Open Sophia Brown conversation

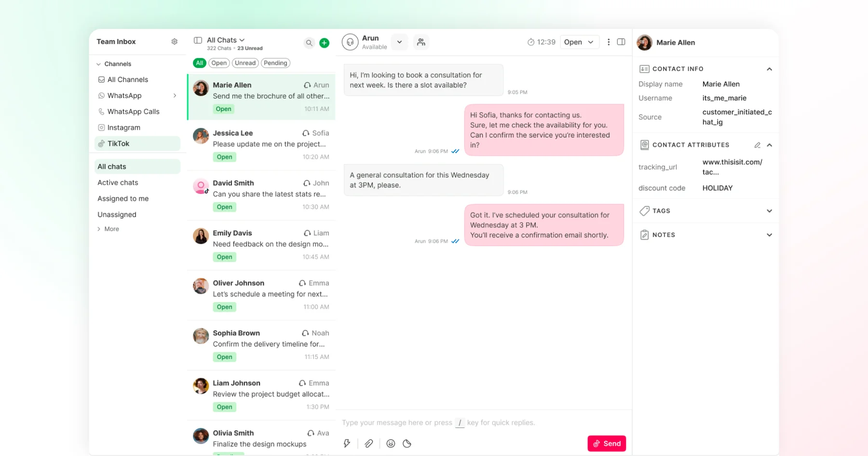(x=261, y=345)
